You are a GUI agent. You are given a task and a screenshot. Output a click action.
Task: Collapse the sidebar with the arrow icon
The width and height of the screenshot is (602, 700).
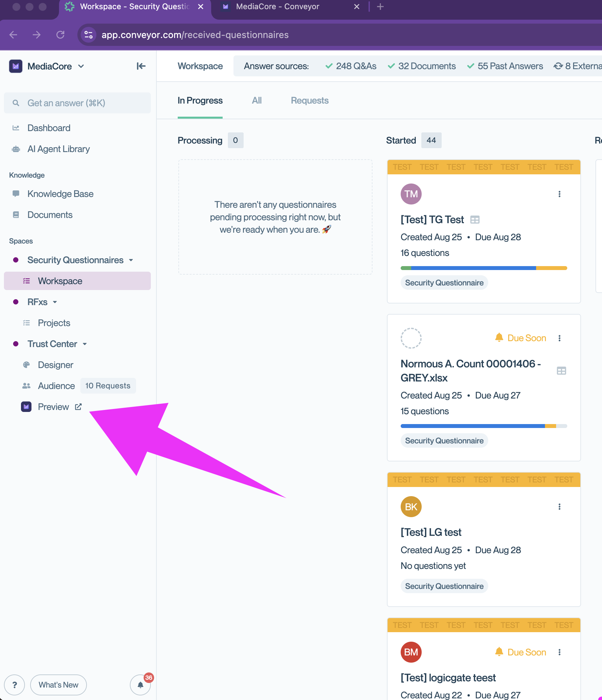[141, 66]
